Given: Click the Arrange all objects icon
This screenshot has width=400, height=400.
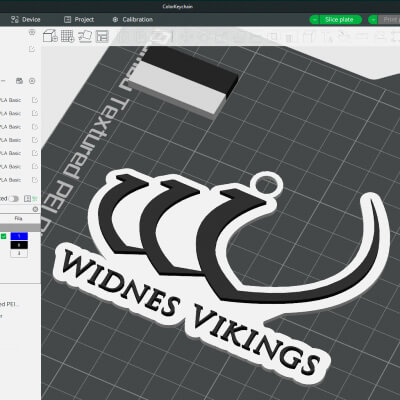Looking at the screenshot, I should [x=102, y=36].
